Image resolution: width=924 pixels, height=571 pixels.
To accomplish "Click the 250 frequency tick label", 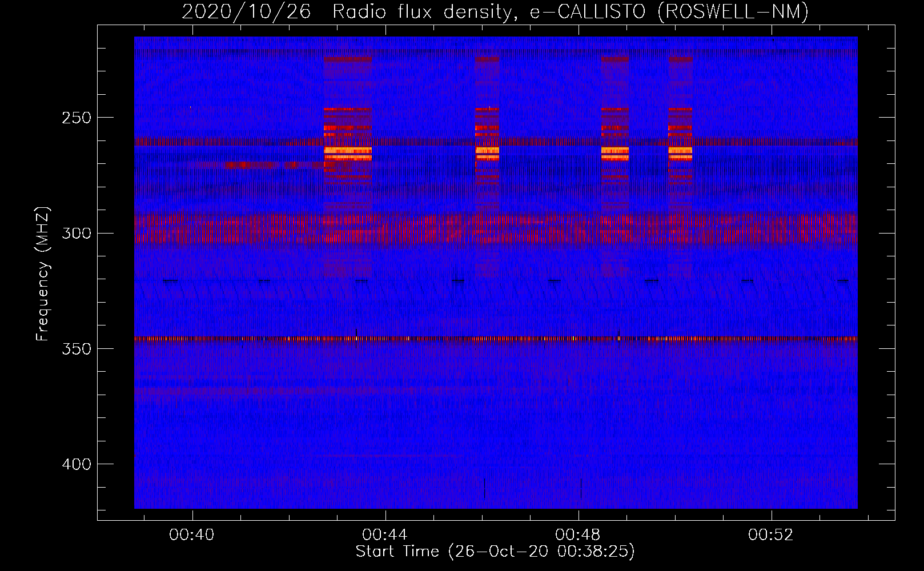I will coord(77,118).
